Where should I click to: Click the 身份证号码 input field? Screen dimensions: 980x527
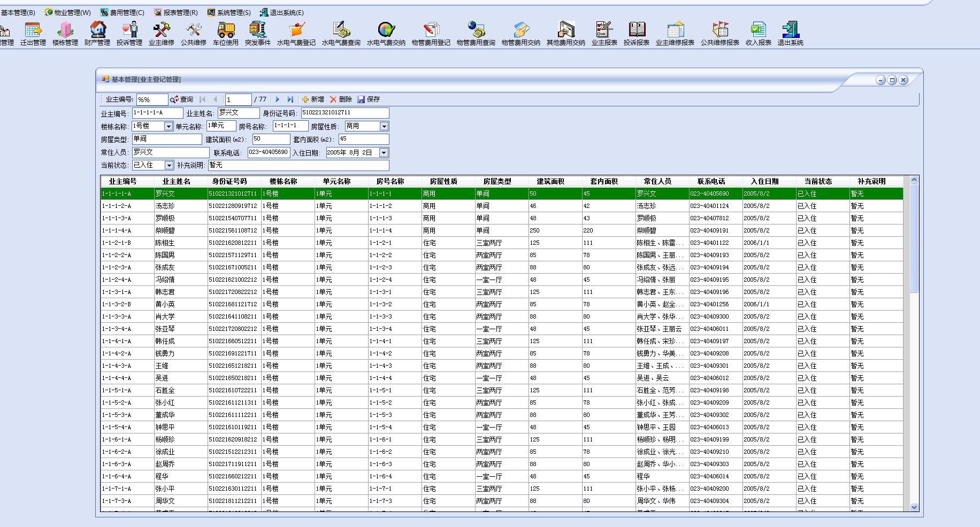(x=345, y=113)
